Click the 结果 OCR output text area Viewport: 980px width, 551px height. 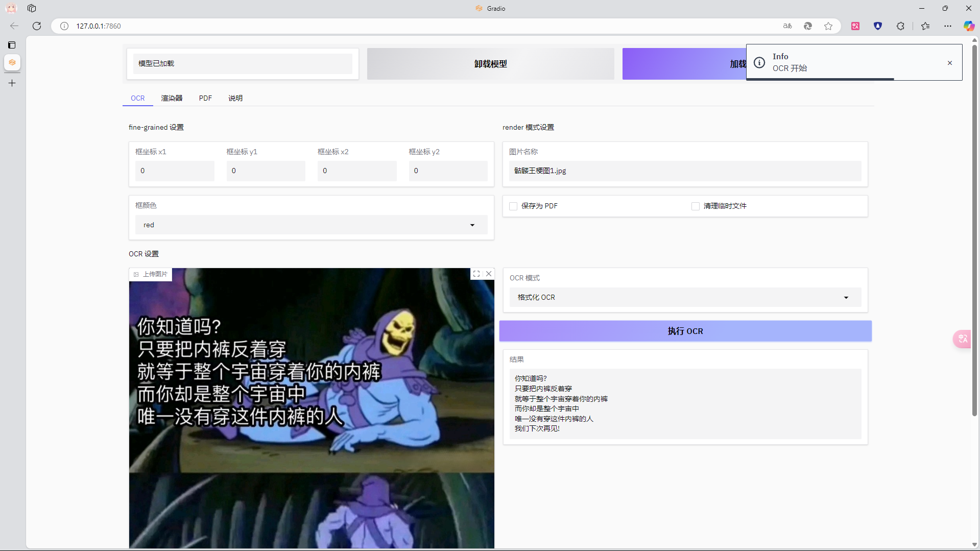click(685, 403)
